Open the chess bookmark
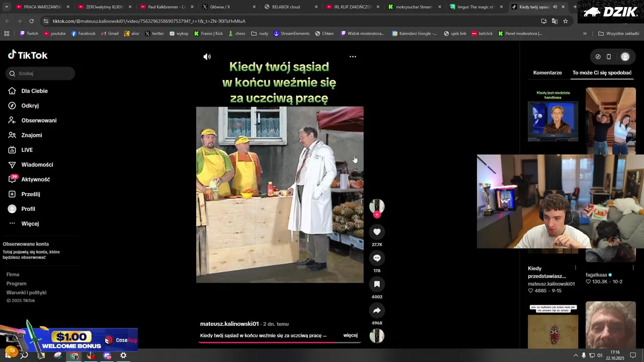The height and width of the screenshot is (362, 644). (236, 34)
